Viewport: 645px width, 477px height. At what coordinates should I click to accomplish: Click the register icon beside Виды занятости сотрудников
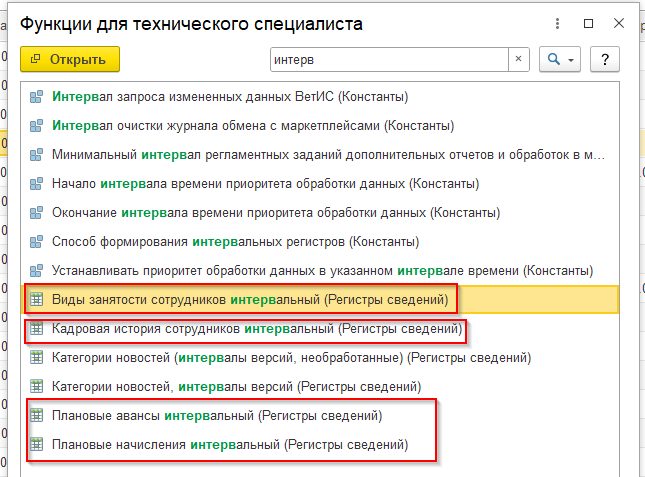[x=37, y=300]
